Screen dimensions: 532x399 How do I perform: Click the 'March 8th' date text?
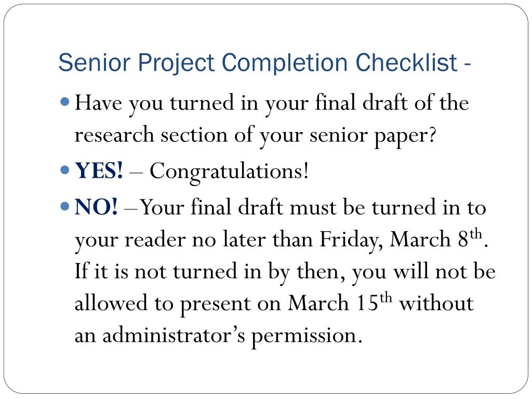(x=436, y=238)
